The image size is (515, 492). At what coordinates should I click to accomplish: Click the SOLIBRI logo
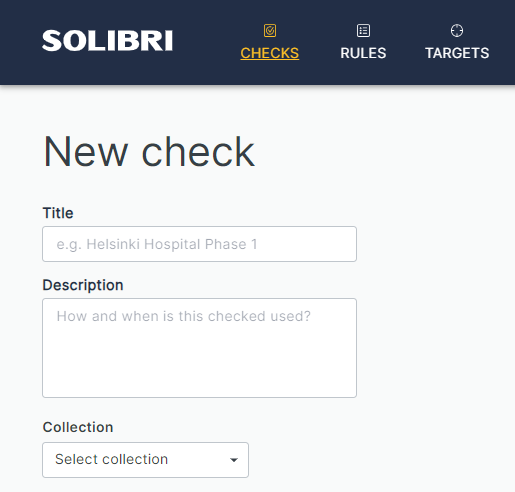coord(107,41)
